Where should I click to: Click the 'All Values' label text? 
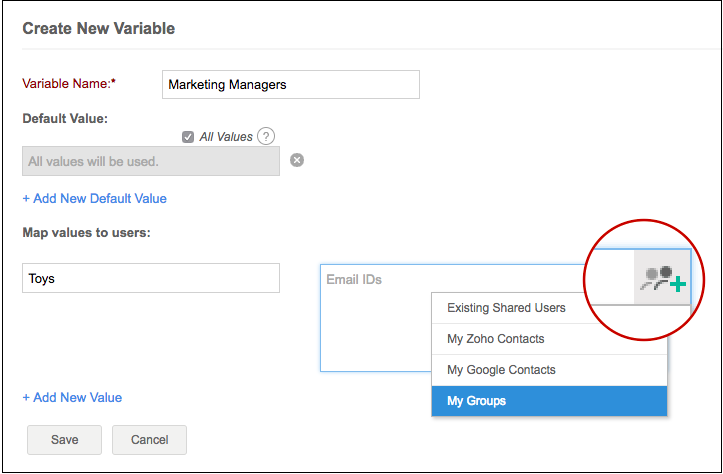(x=226, y=137)
